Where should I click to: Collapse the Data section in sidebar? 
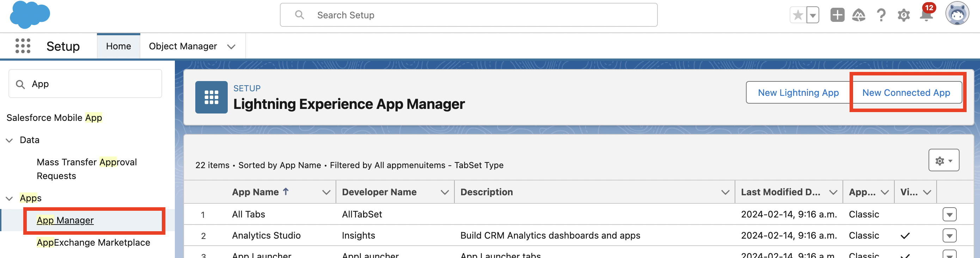pyautogui.click(x=10, y=140)
